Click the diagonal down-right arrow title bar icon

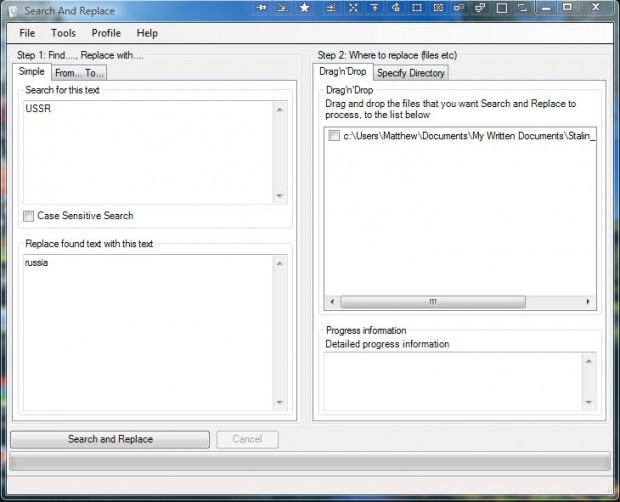point(283,8)
